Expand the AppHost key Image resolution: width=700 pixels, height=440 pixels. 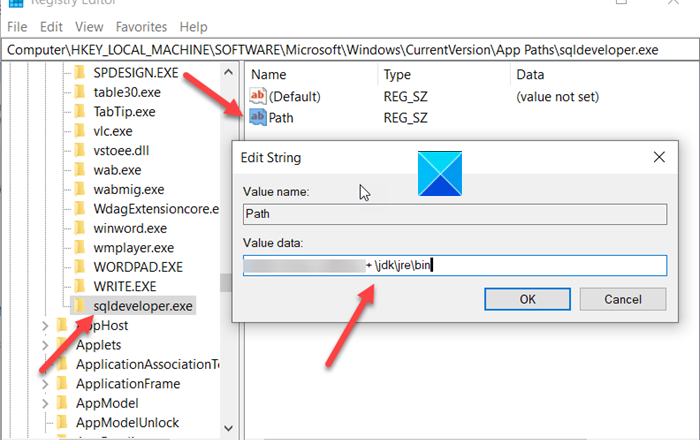45,326
